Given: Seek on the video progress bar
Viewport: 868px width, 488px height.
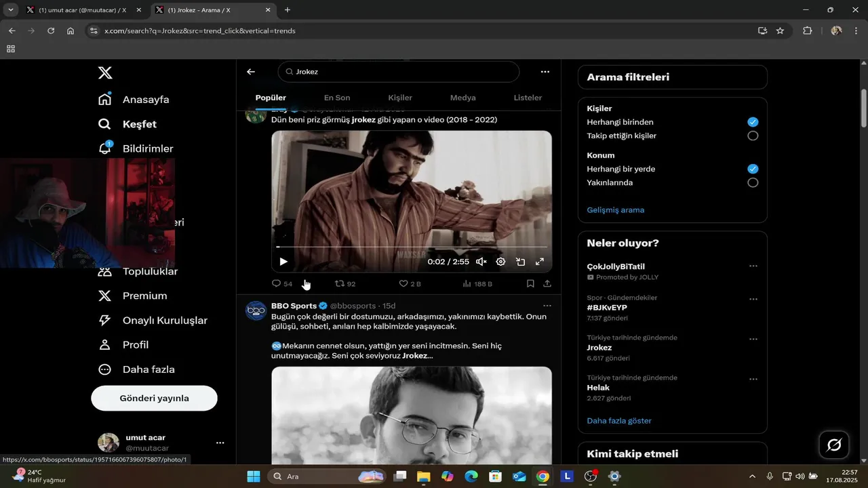Looking at the screenshot, I should point(412,247).
